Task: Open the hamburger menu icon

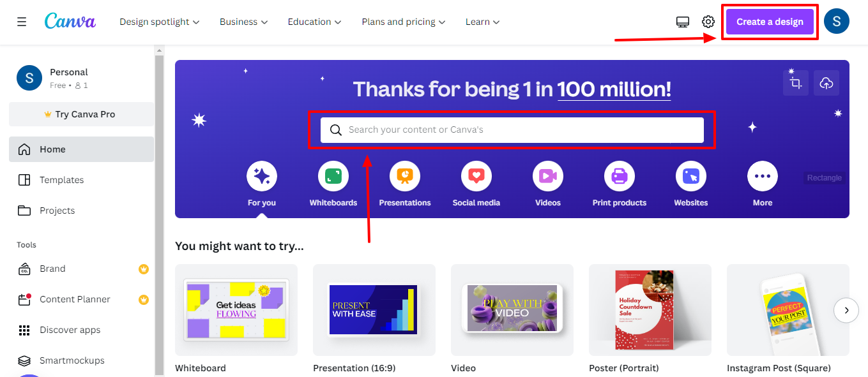Action: tap(22, 22)
